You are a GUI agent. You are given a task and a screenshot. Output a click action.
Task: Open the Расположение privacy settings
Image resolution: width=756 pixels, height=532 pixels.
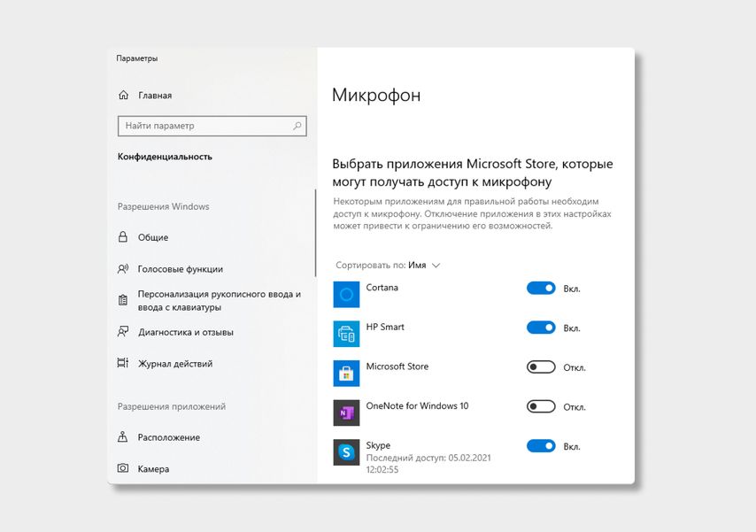pos(168,437)
